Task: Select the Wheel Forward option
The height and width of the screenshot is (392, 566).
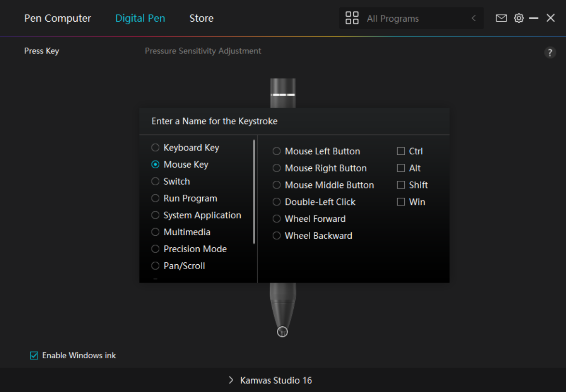Action: coord(276,219)
